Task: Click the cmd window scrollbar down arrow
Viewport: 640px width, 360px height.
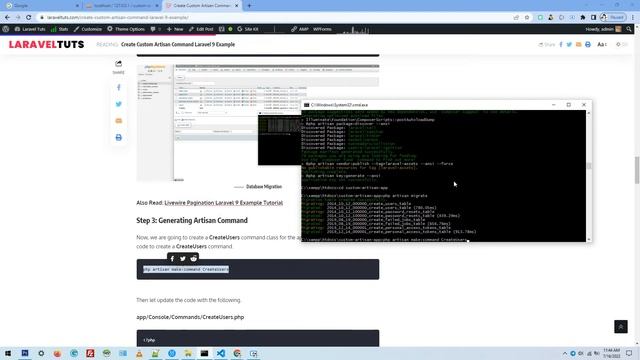Action: click(589, 240)
